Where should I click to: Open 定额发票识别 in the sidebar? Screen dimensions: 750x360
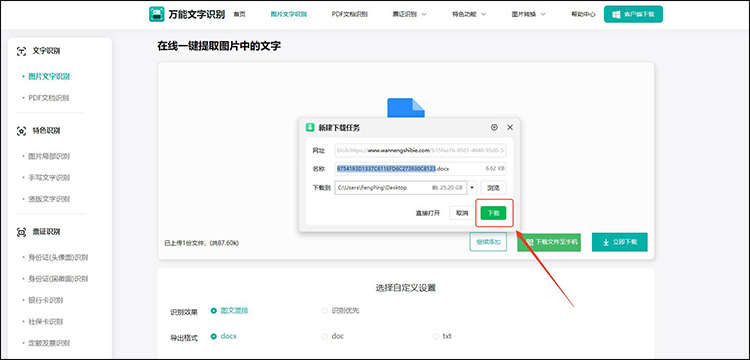coord(49,343)
